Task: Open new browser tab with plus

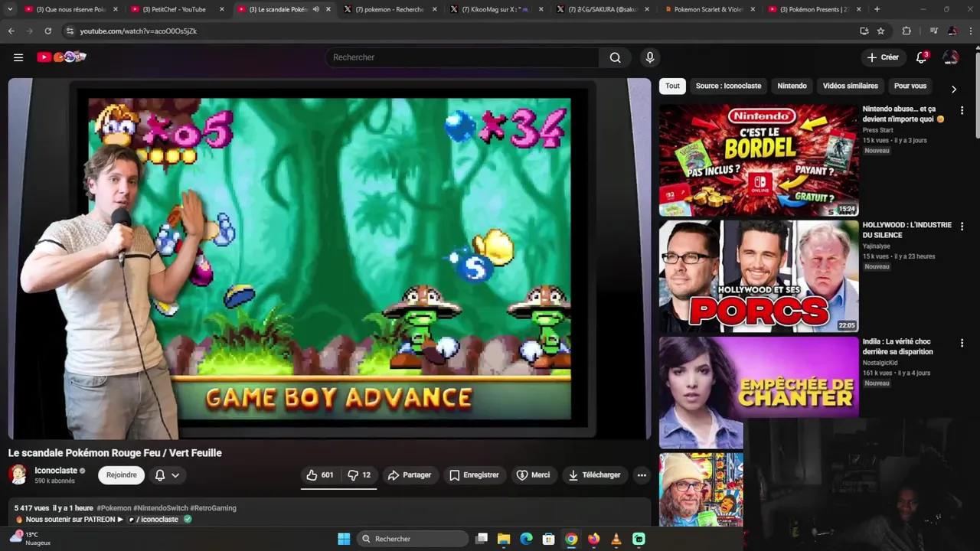Action: click(x=877, y=9)
